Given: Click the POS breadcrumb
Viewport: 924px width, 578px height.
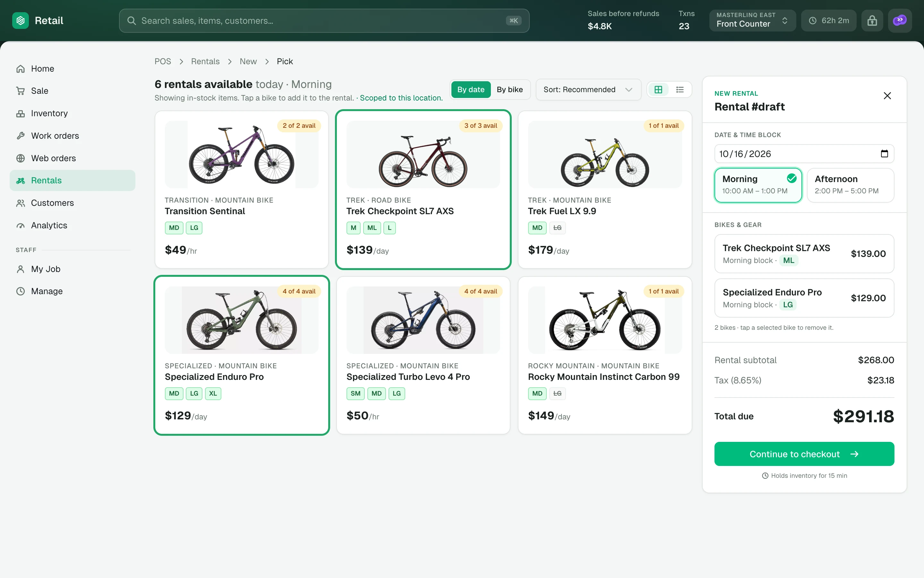Looking at the screenshot, I should (163, 62).
